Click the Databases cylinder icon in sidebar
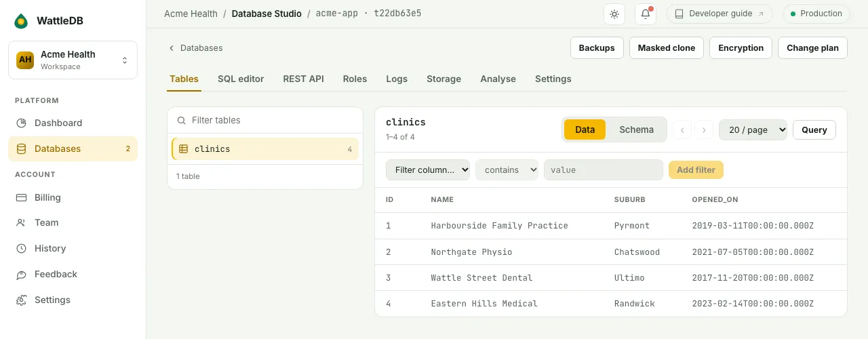Viewport: 868px width, 339px height. [21, 148]
